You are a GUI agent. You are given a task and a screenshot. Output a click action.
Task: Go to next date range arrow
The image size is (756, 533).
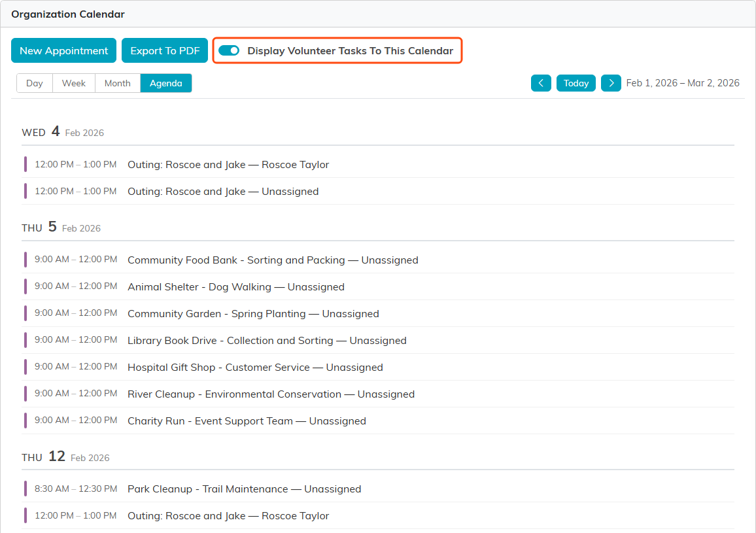click(x=611, y=83)
